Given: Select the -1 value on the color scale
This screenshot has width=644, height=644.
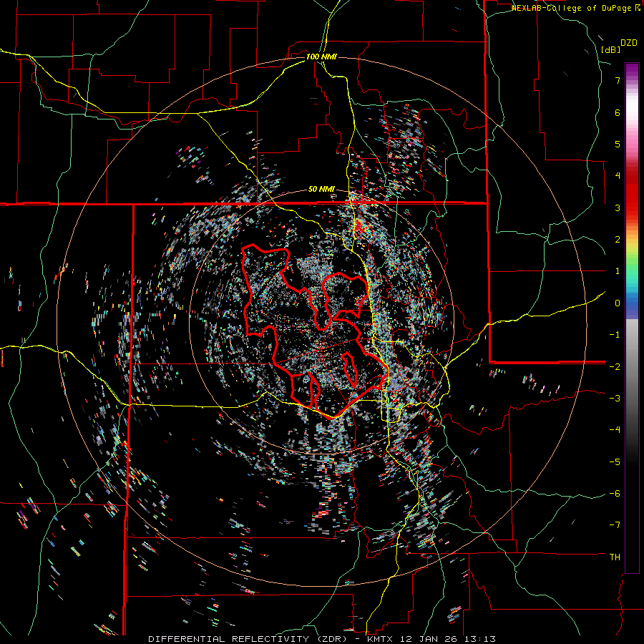Looking at the screenshot, I should (615, 335).
